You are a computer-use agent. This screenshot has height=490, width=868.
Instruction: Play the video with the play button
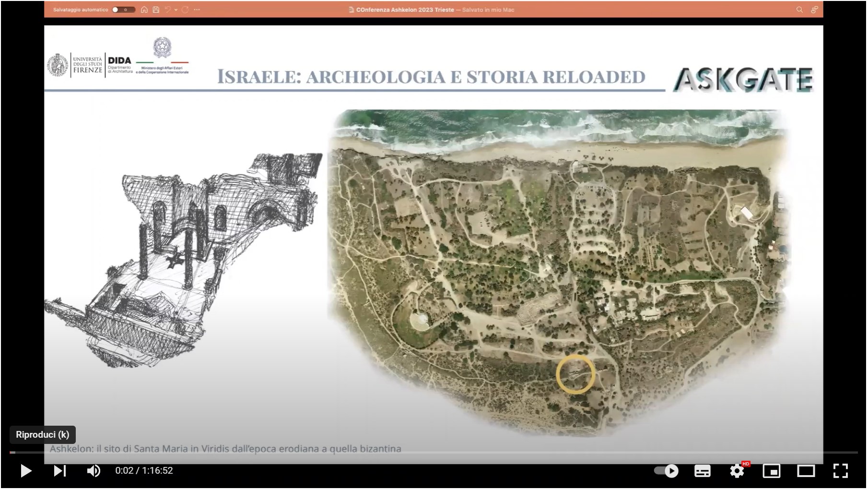pos(26,471)
